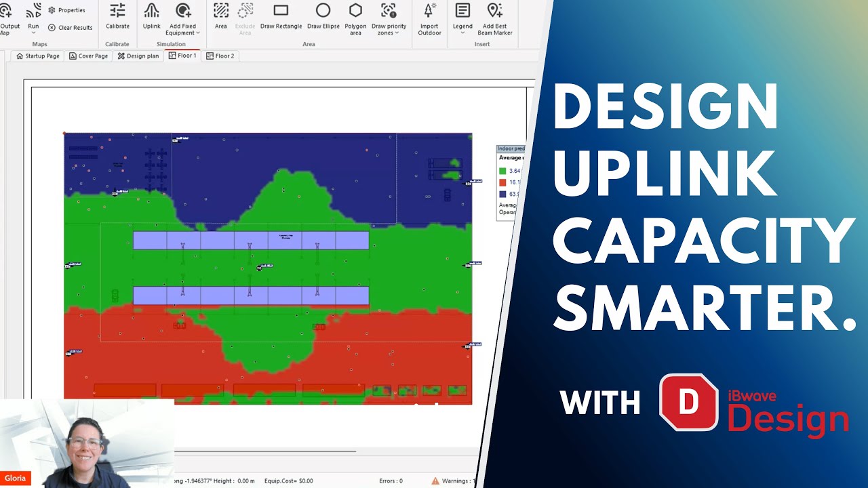868x488 pixels.
Task: Click the warning triangle in status bar
Action: pyautogui.click(x=435, y=481)
